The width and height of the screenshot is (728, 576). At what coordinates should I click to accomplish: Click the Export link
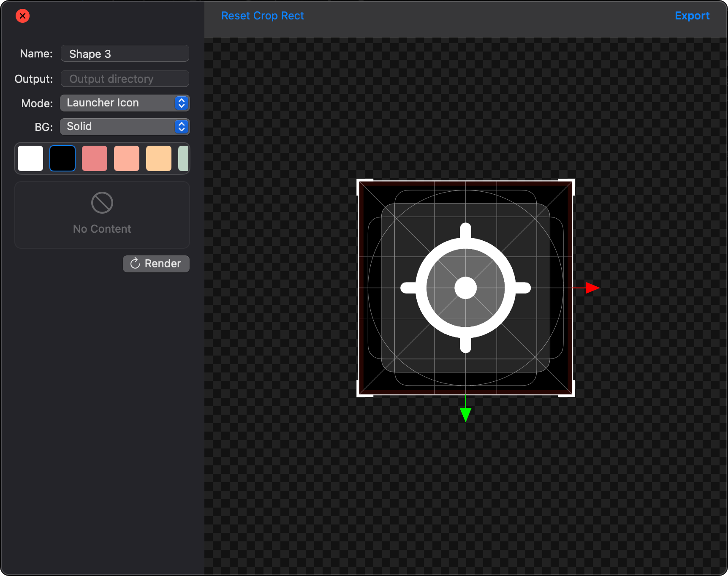[692, 16]
